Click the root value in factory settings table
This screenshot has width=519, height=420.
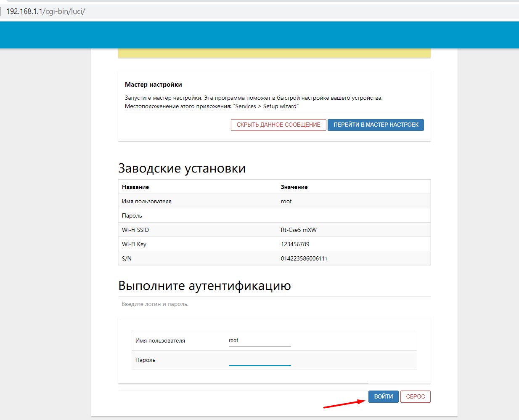pyautogui.click(x=286, y=201)
